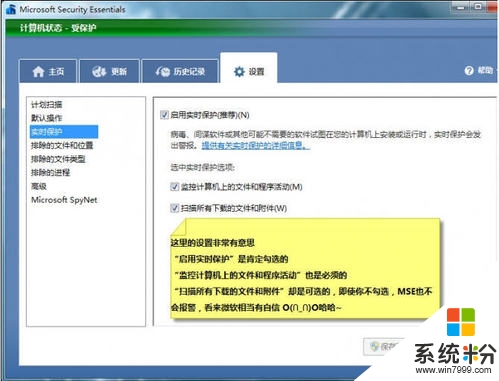The height and width of the screenshot is (381, 499).
Task: Toggle 启用实时保护(推荐) checkbox
Action: pyautogui.click(x=164, y=115)
